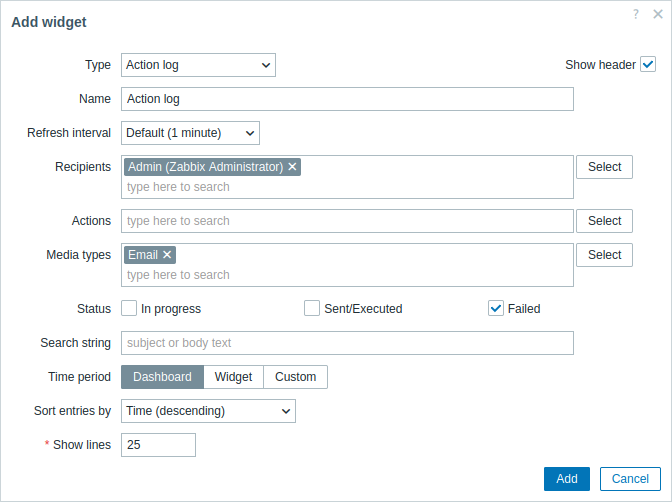The width and height of the screenshot is (672, 502).
Task: Click Select button next to Recipients
Action: [x=604, y=167]
